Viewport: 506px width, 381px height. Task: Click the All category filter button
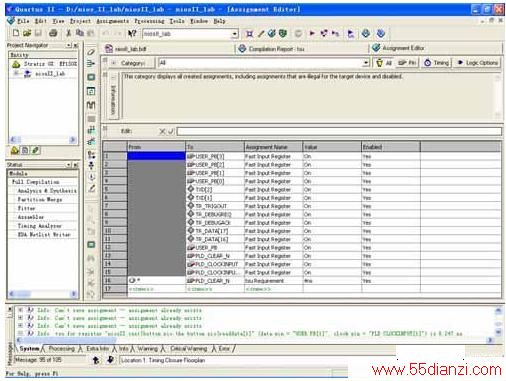(384, 63)
